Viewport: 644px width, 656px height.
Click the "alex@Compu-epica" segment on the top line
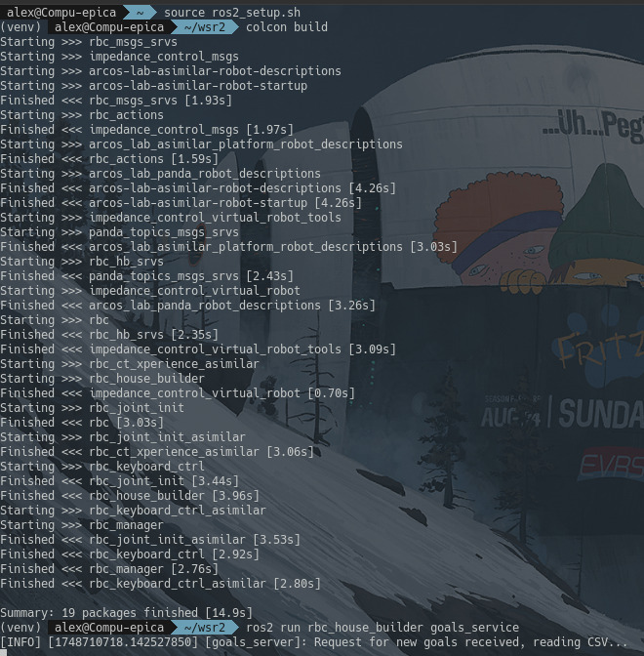pos(60,13)
